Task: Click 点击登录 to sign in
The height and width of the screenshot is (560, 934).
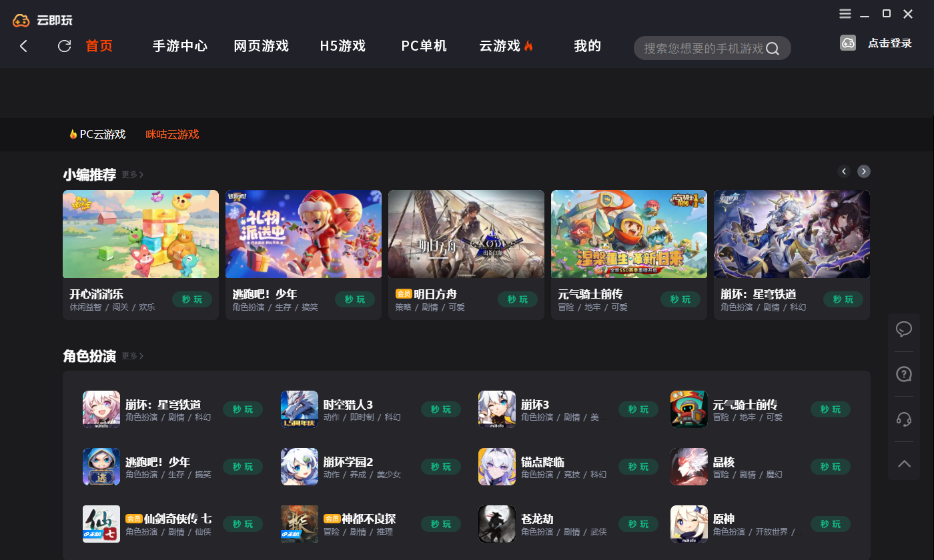Action: coord(890,43)
